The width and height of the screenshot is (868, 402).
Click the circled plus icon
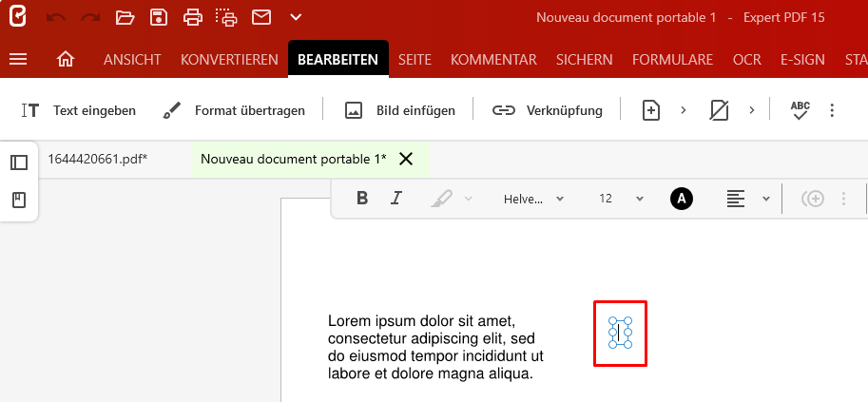pos(813,199)
